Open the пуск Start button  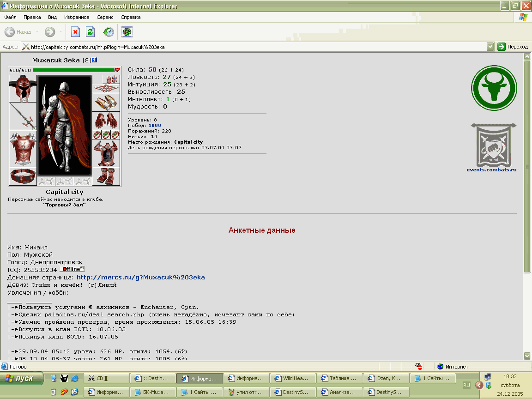coord(22,378)
